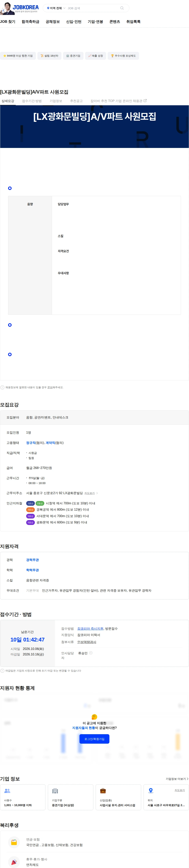
Task: Click the 연금·보험 wallet icon
Action: click(x=14, y=842)
